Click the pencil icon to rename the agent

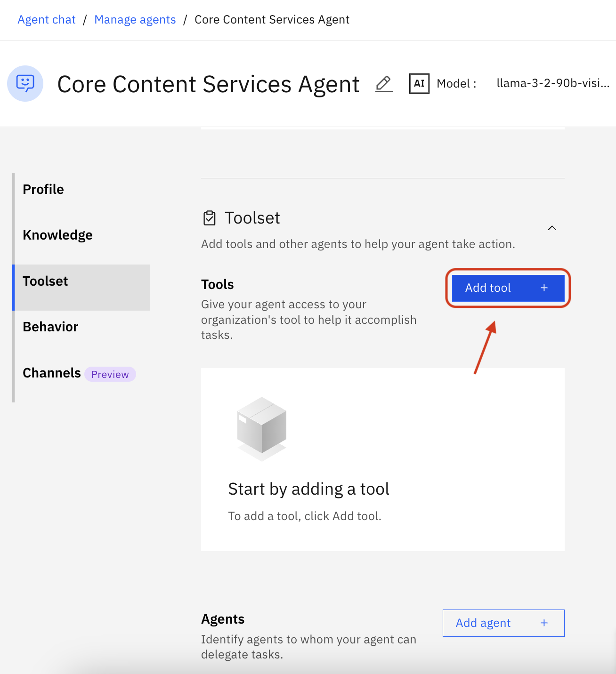[x=383, y=84]
